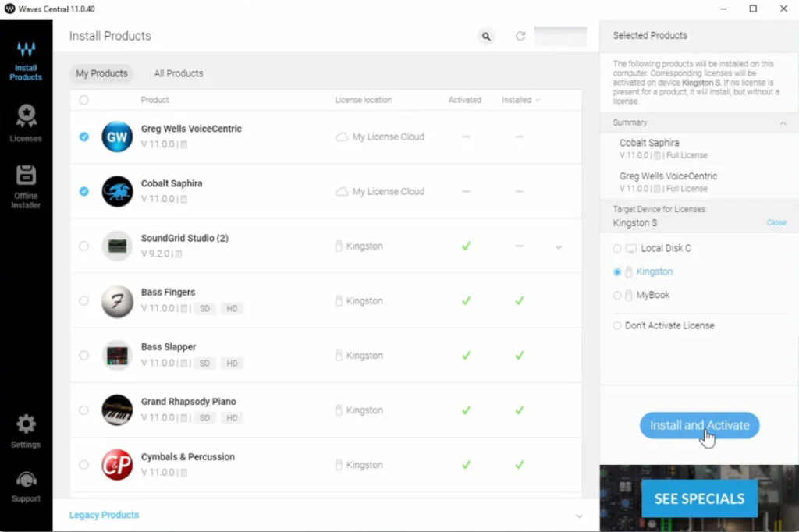Open the Support section
Image resolution: width=799 pixels, height=532 pixels.
pyautogui.click(x=26, y=488)
